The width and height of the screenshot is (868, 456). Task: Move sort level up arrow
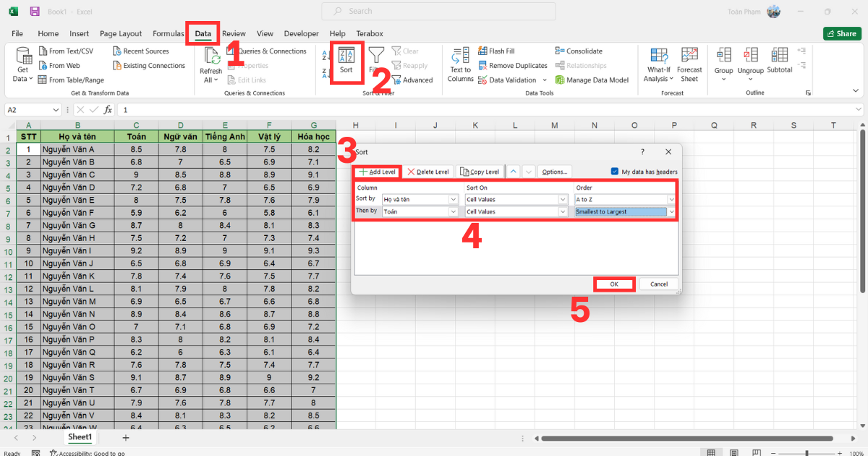pyautogui.click(x=513, y=172)
